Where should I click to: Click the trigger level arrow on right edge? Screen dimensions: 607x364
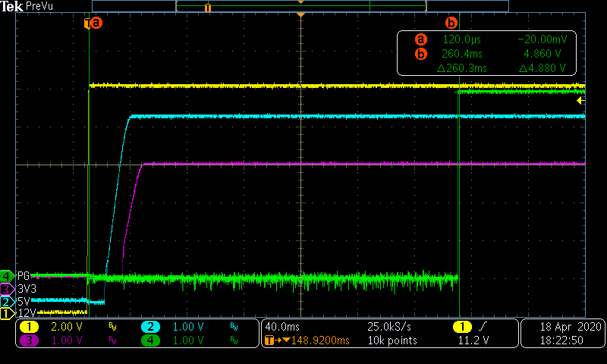point(580,100)
